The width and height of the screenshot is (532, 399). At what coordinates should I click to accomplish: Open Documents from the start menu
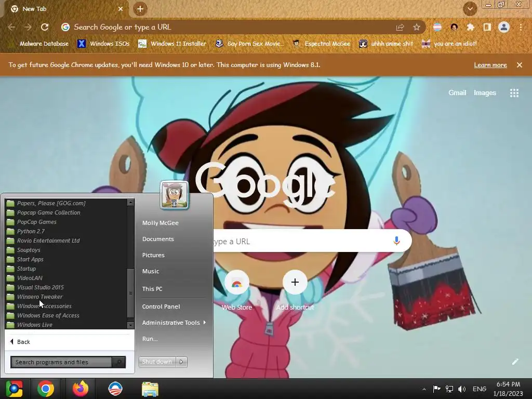[x=158, y=239]
